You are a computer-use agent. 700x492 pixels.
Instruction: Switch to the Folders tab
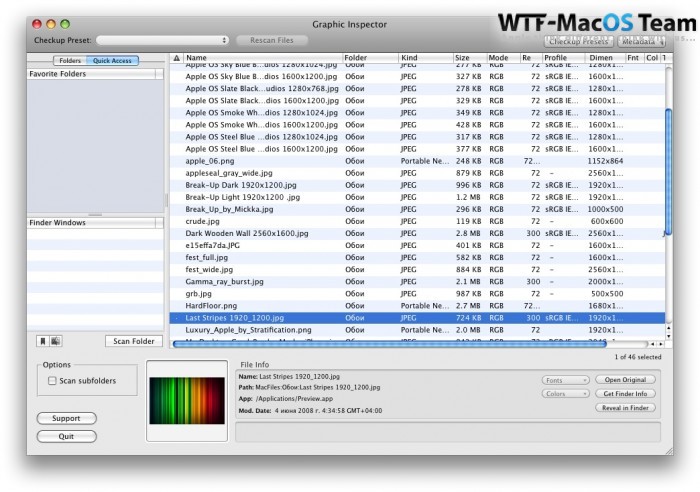point(70,61)
